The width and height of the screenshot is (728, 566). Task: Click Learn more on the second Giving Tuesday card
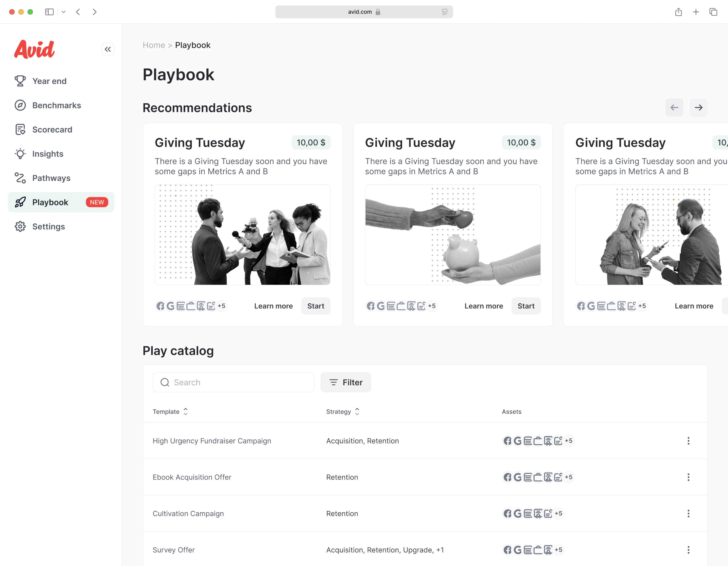click(484, 306)
